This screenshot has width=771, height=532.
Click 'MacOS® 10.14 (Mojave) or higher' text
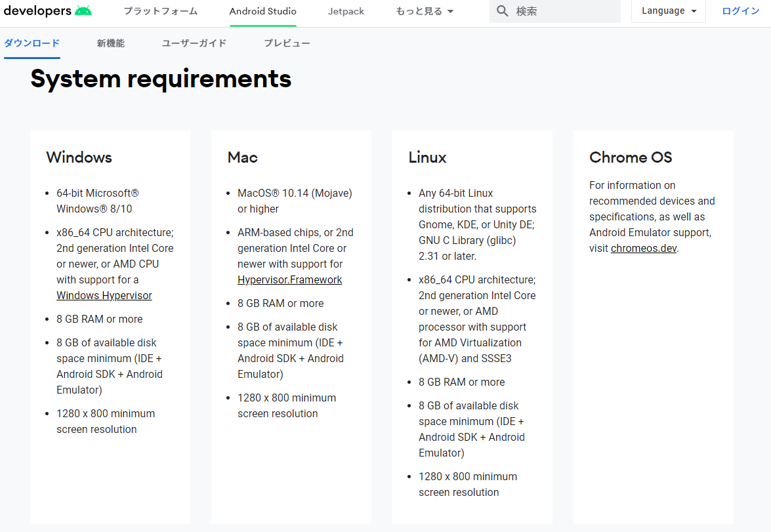click(x=295, y=201)
